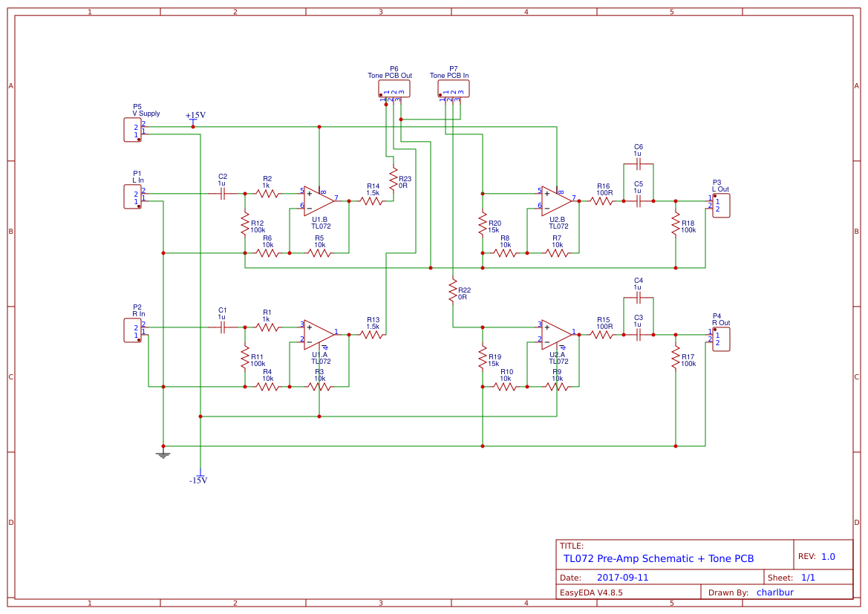
Task: Click the ground symbol near P5
Action: 163,453
